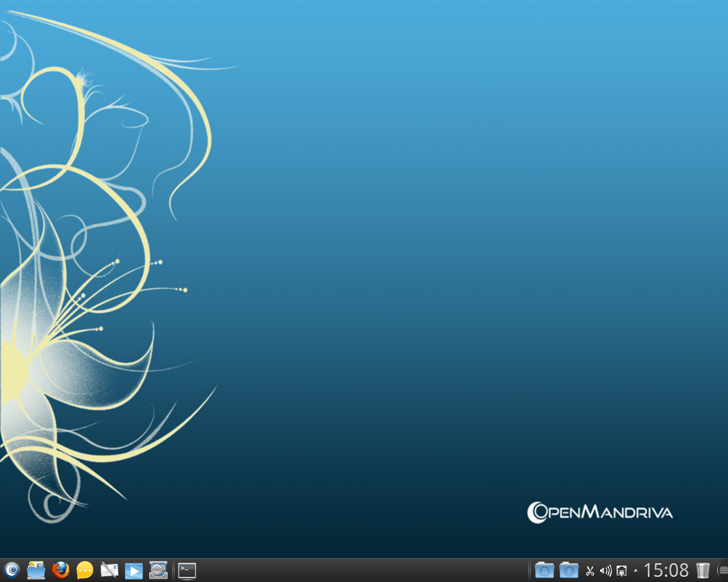This screenshot has width=728, height=582.
Task: Click the 15:08 digital clock
Action: pyautogui.click(x=666, y=570)
